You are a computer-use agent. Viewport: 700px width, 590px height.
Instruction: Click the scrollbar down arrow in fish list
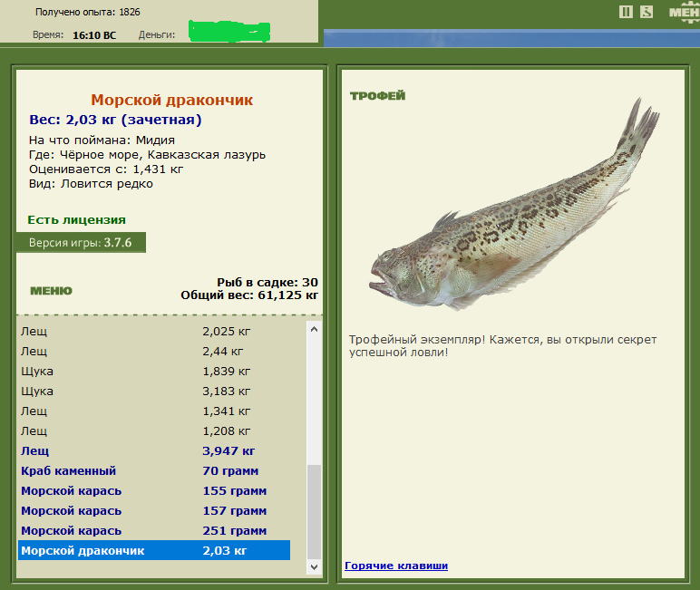(314, 566)
